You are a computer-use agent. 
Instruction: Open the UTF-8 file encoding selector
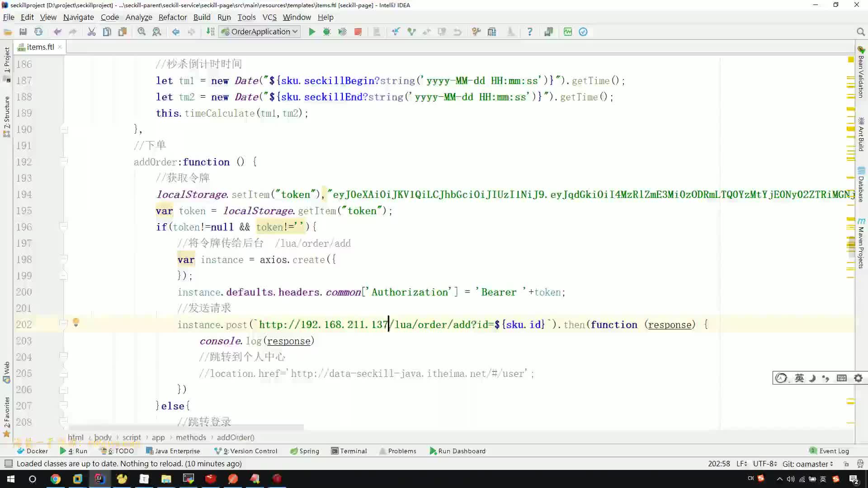[x=764, y=464]
